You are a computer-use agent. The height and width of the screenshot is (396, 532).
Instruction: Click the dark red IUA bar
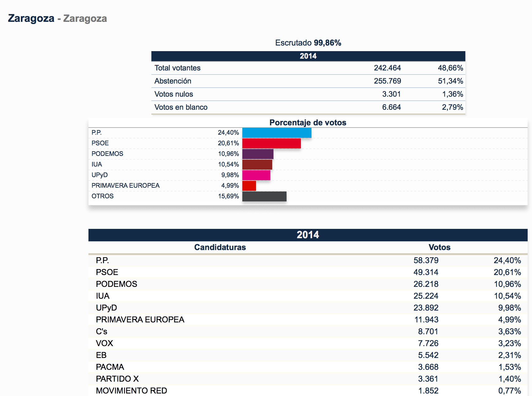[x=257, y=164]
